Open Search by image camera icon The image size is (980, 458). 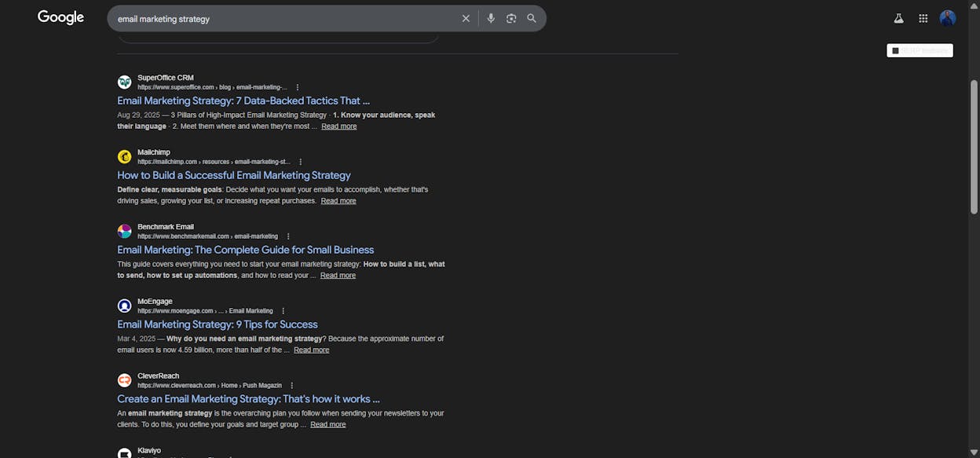pyautogui.click(x=511, y=18)
